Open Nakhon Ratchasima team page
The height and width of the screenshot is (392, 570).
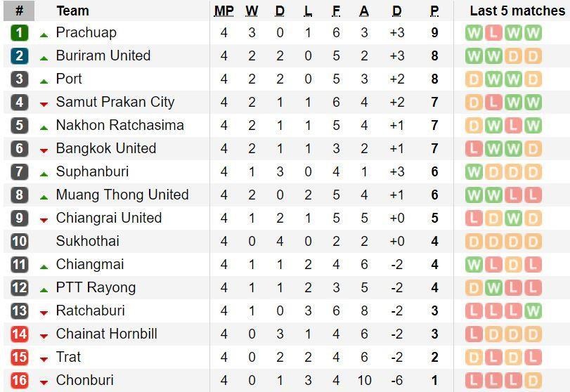point(119,126)
